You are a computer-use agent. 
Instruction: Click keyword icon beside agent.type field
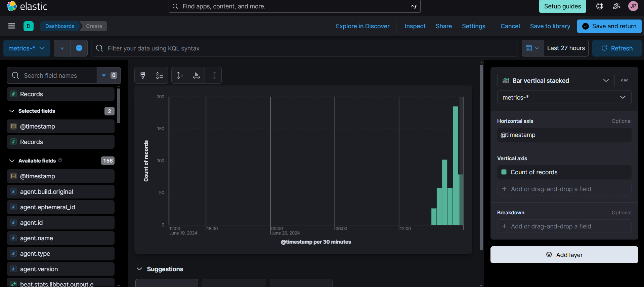pos(13,254)
